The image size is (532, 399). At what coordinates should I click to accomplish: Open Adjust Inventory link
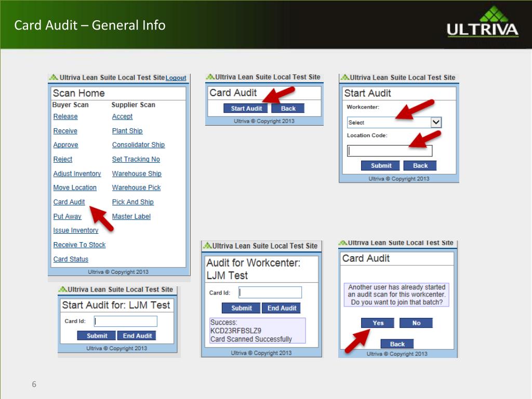77,174
